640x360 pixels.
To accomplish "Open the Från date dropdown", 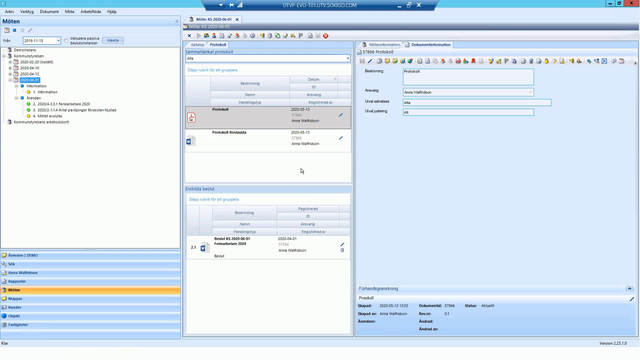I will [x=58, y=40].
